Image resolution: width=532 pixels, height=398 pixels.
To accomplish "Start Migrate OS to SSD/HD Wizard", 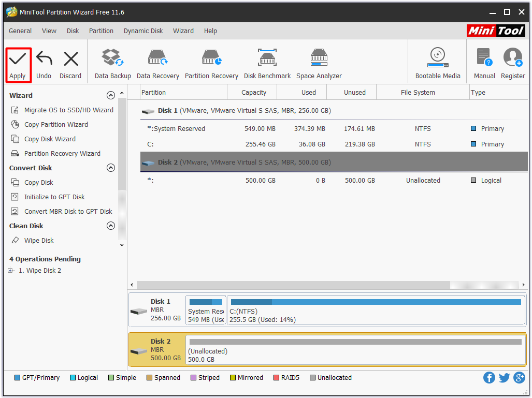I will (62, 110).
